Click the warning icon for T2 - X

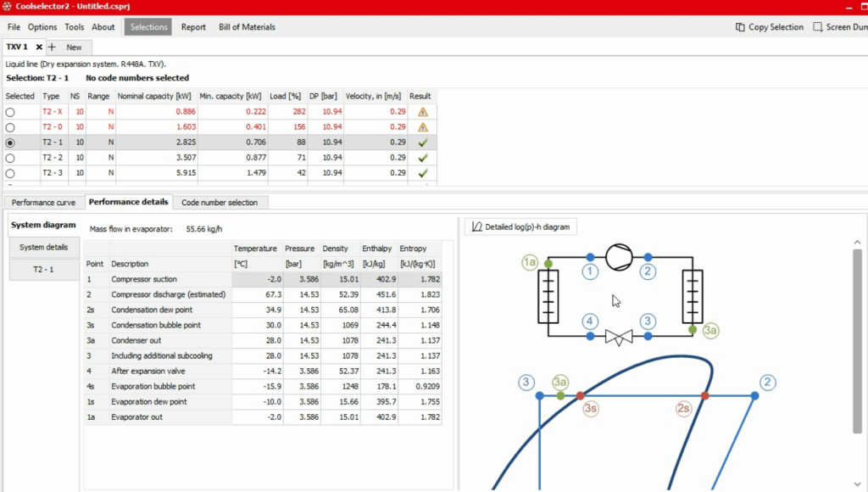click(x=423, y=111)
